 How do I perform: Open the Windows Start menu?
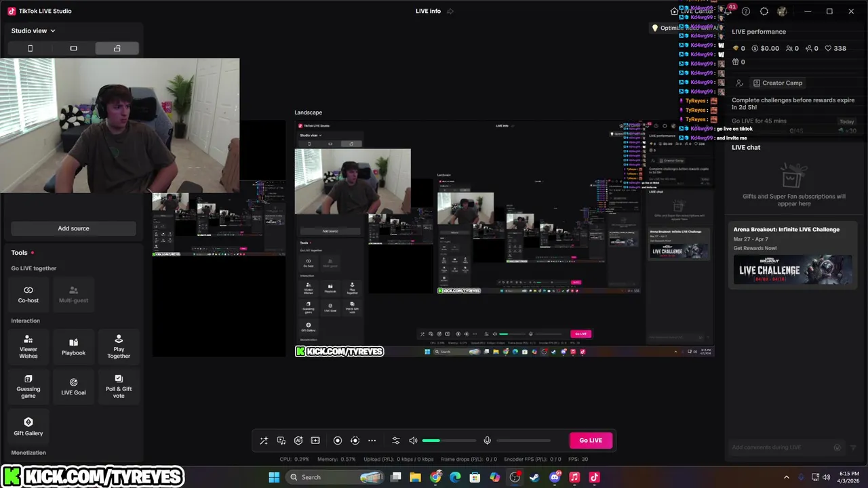click(274, 477)
